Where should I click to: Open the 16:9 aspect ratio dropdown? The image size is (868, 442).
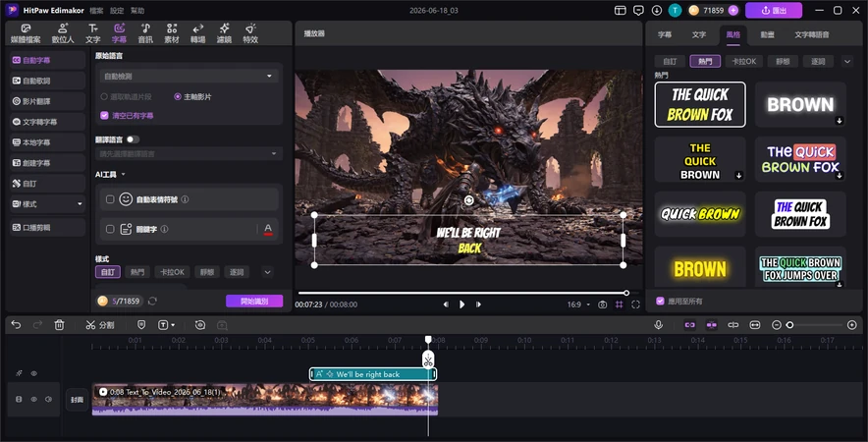[578, 304]
